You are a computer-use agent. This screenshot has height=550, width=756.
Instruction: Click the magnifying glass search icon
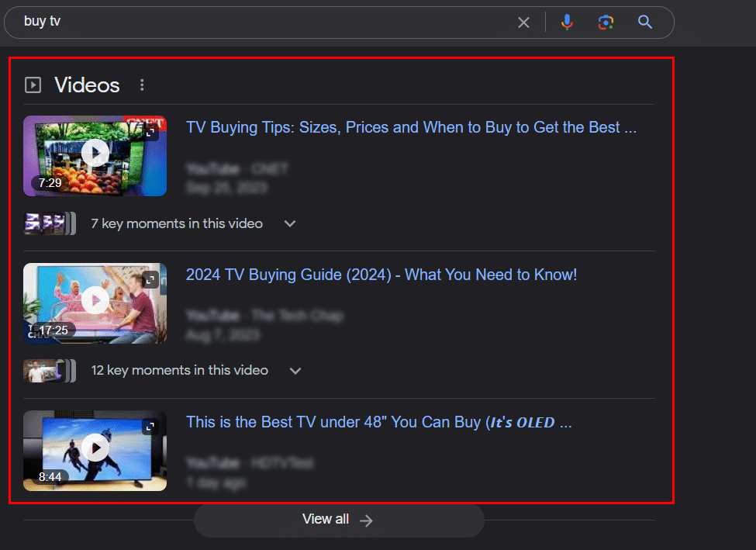(645, 22)
